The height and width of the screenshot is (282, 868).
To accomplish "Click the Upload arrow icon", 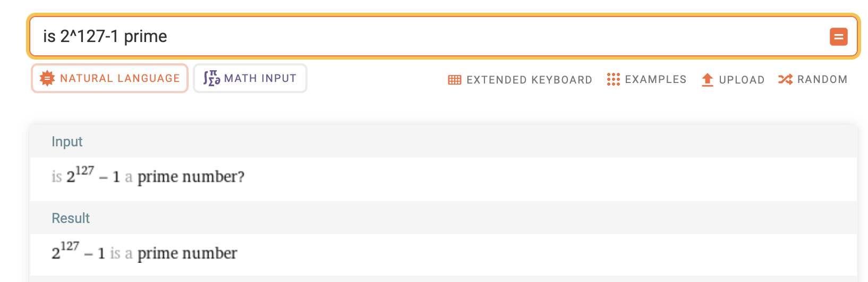I will [x=707, y=80].
